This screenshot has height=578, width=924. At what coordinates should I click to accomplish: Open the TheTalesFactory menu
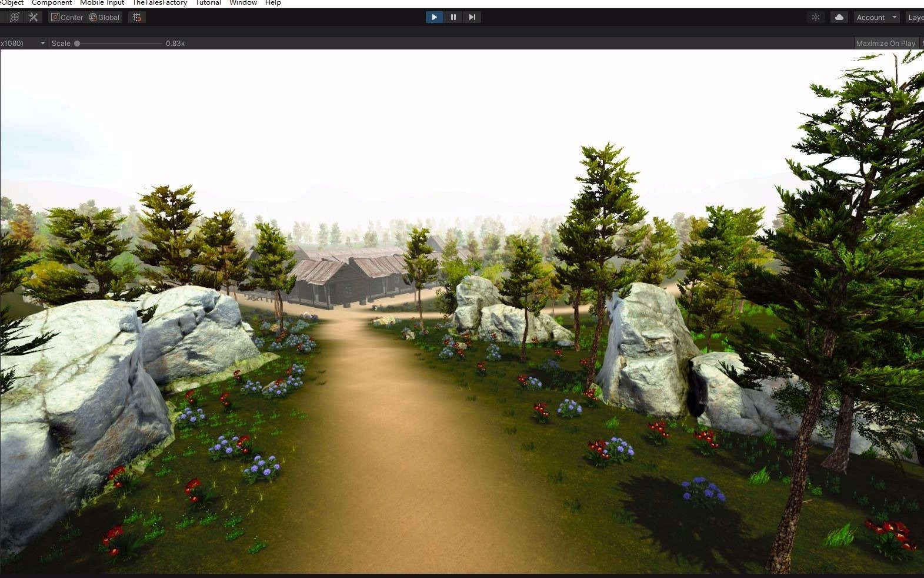[159, 3]
